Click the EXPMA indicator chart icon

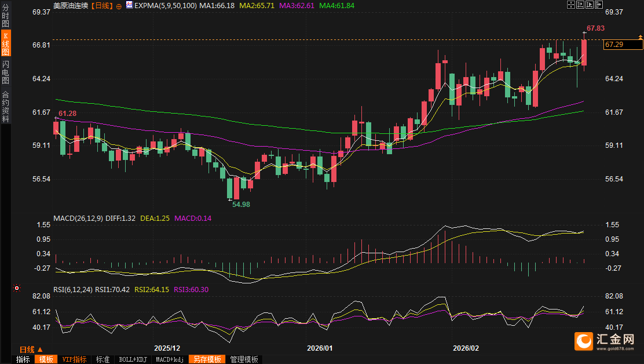129,5
